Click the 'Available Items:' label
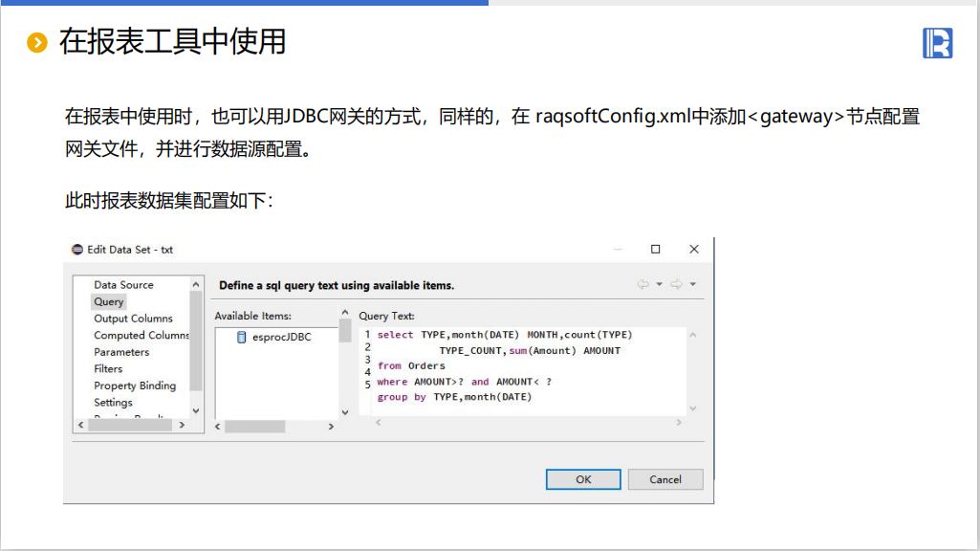Image resolution: width=980 pixels, height=551 pixels. click(x=253, y=317)
